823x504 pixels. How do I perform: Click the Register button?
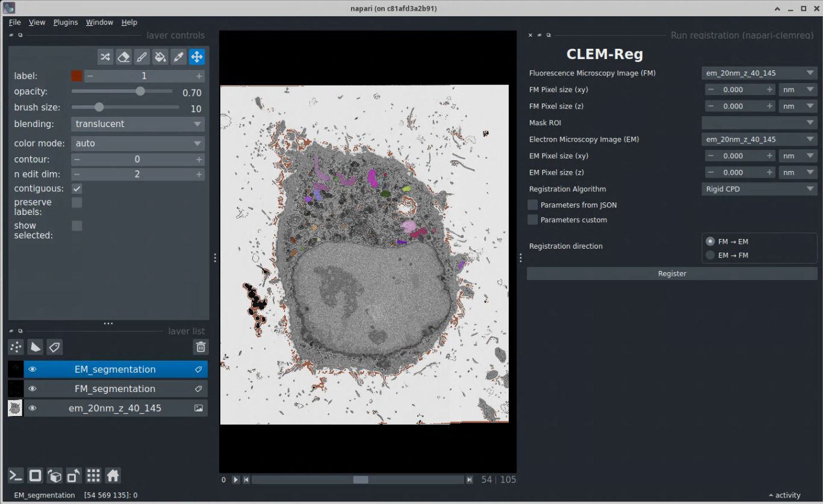pyautogui.click(x=672, y=273)
